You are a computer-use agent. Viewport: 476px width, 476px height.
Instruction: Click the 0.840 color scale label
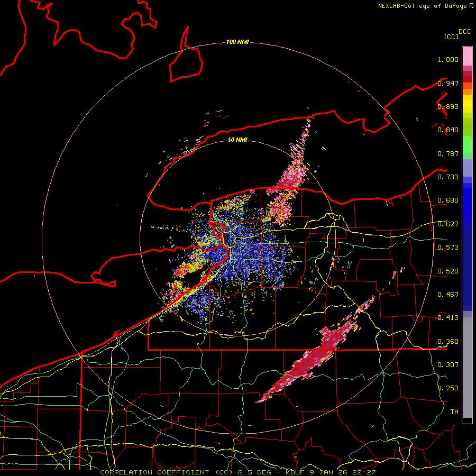pos(448,130)
